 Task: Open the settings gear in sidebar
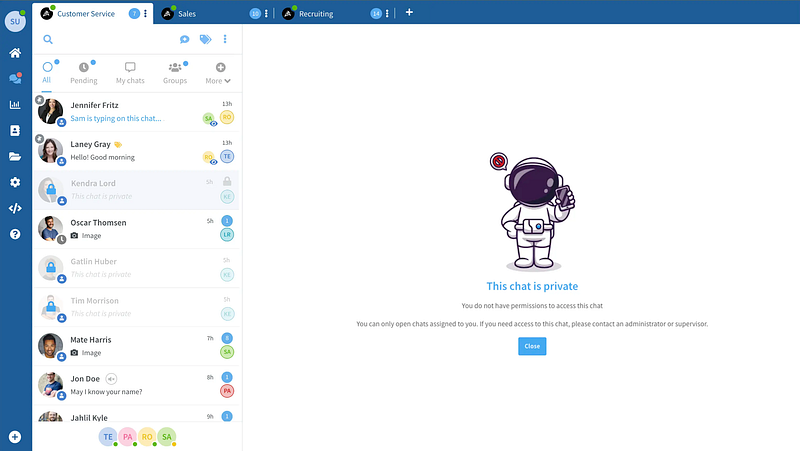(15, 182)
